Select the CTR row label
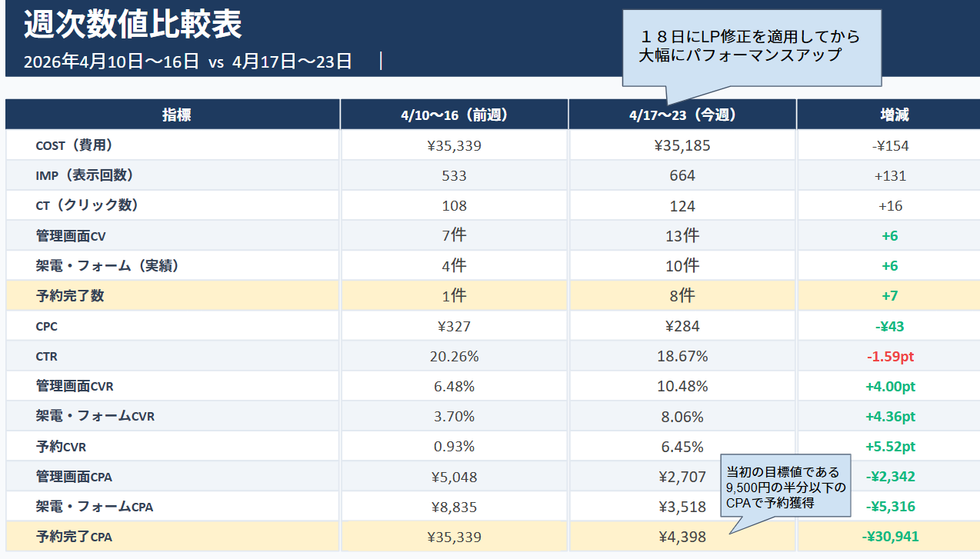980x559 pixels. 46,357
